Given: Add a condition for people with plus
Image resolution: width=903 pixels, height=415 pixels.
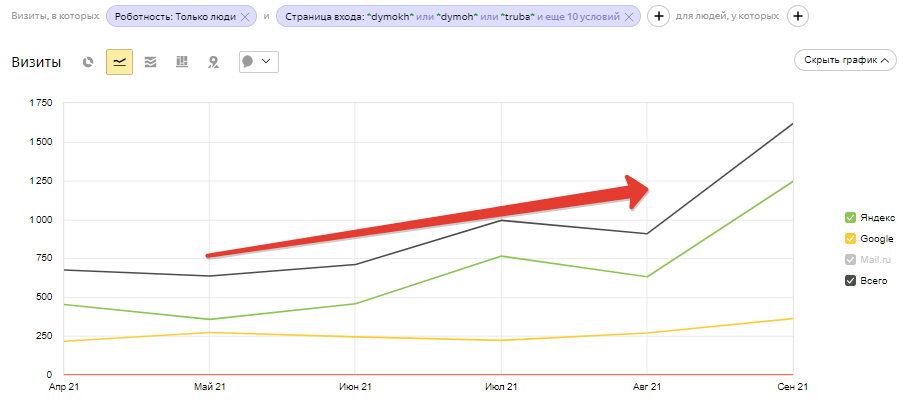Looking at the screenshot, I should pyautogui.click(x=797, y=17).
